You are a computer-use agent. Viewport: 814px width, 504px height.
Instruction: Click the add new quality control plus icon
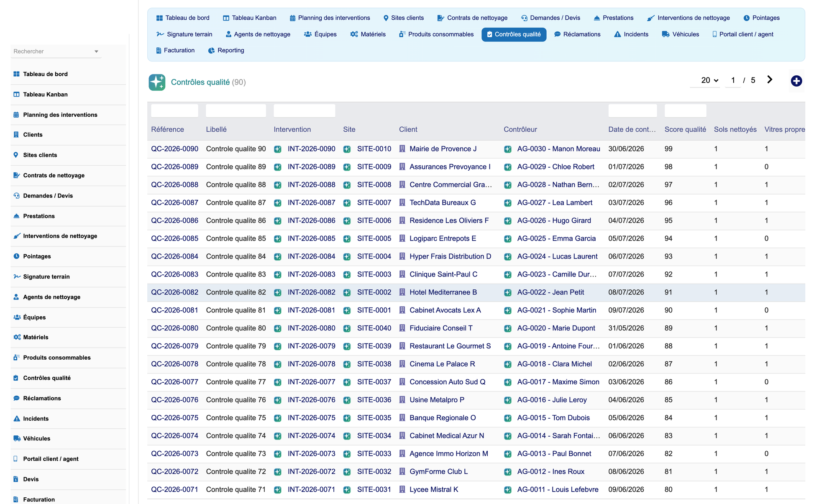tap(796, 81)
